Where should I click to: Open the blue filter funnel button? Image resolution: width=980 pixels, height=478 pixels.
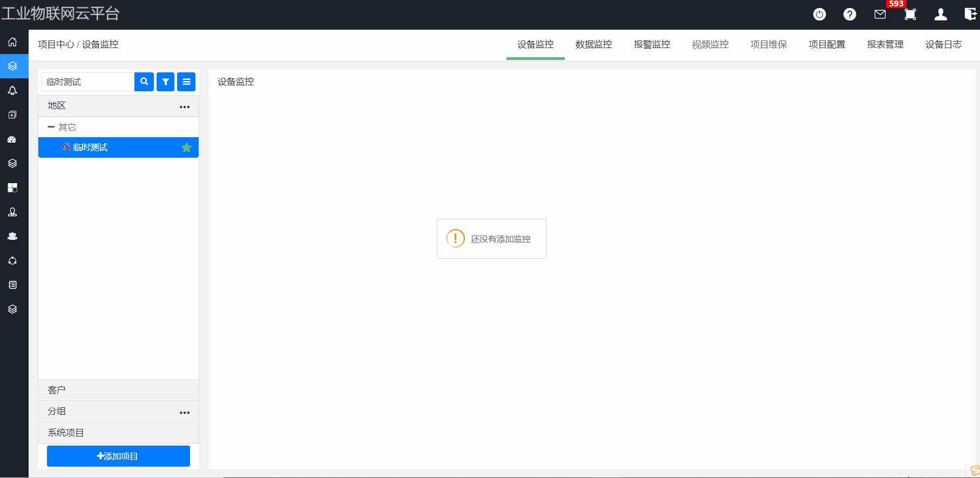click(x=166, y=82)
